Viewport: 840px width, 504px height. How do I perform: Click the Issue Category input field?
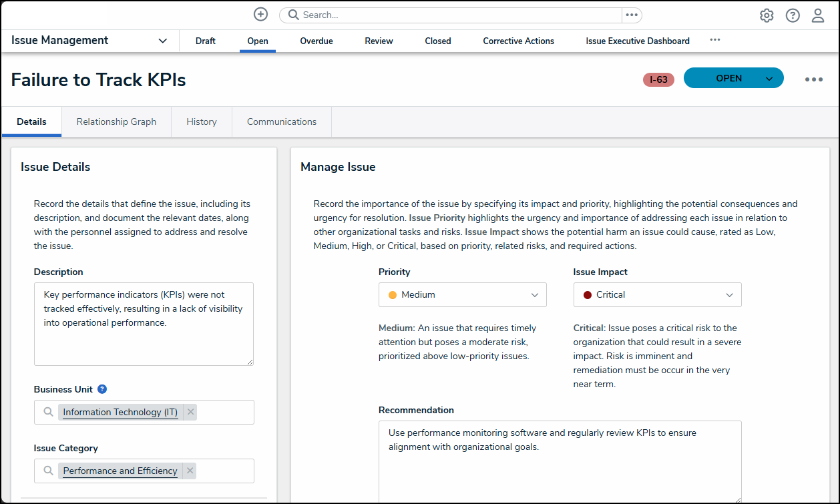(144, 471)
